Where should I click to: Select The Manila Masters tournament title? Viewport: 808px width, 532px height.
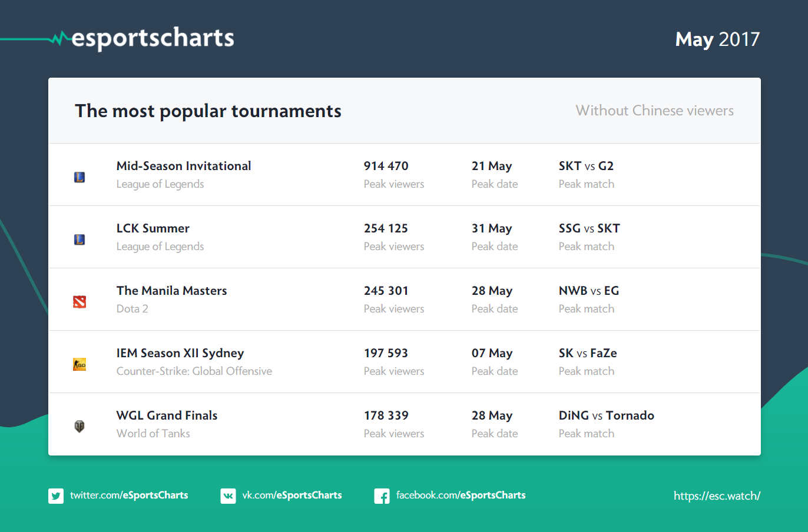pyautogui.click(x=171, y=291)
